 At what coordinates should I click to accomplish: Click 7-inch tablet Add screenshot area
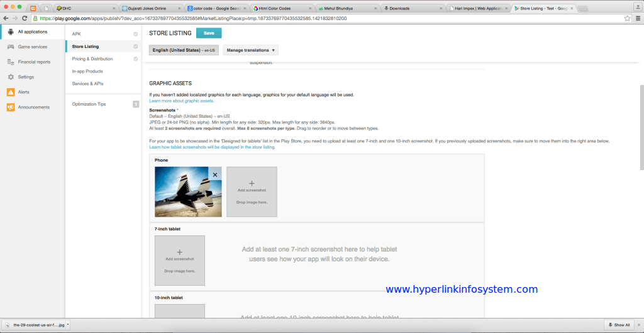pos(179,260)
